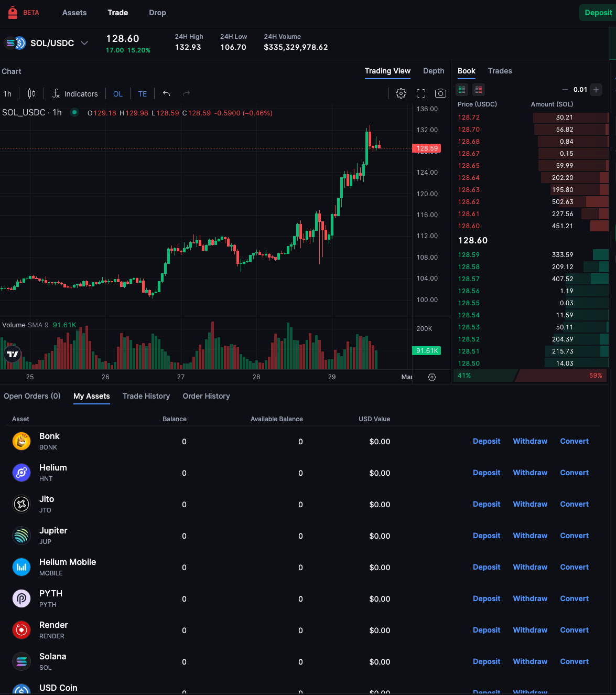Image resolution: width=616 pixels, height=695 pixels.
Task: Click the green Deposit button at top
Action: [598, 13]
